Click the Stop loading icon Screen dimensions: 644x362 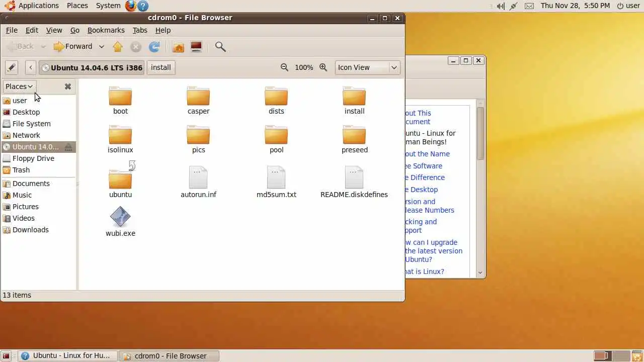[x=136, y=47]
